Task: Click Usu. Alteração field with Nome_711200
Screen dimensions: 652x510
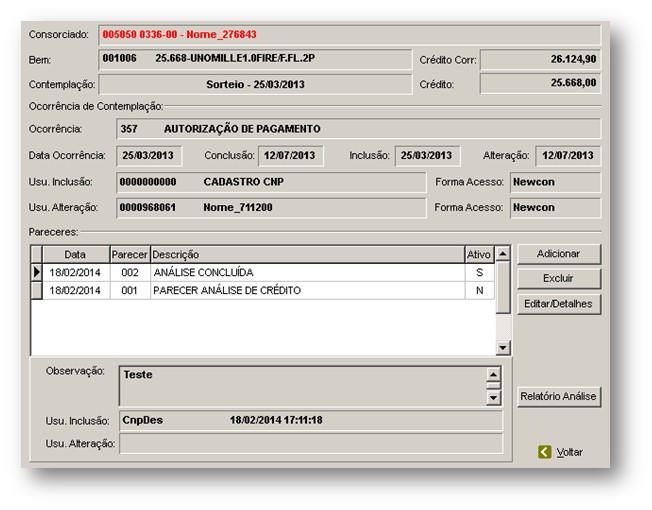Action: (x=271, y=208)
